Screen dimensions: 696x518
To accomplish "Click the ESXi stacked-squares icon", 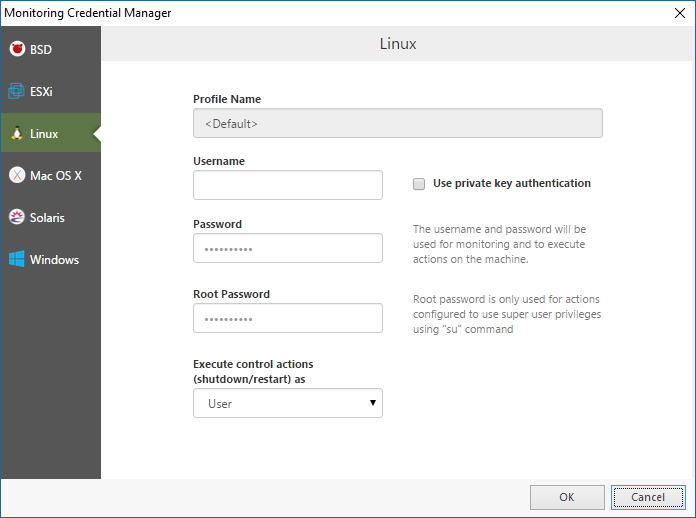I will click(16, 91).
